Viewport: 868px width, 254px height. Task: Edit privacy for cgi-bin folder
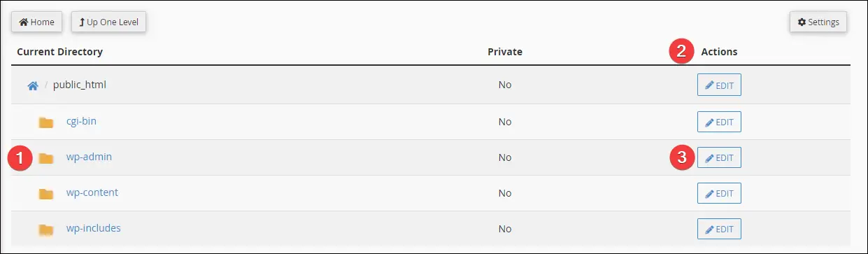(719, 122)
